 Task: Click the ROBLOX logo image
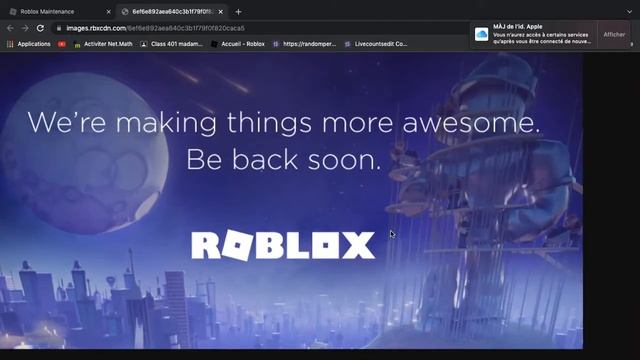[x=283, y=245]
